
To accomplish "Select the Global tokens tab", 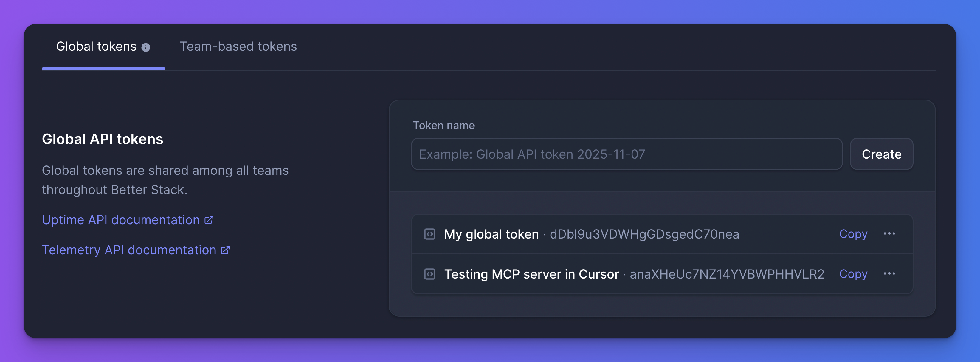I will [x=96, y=47].
